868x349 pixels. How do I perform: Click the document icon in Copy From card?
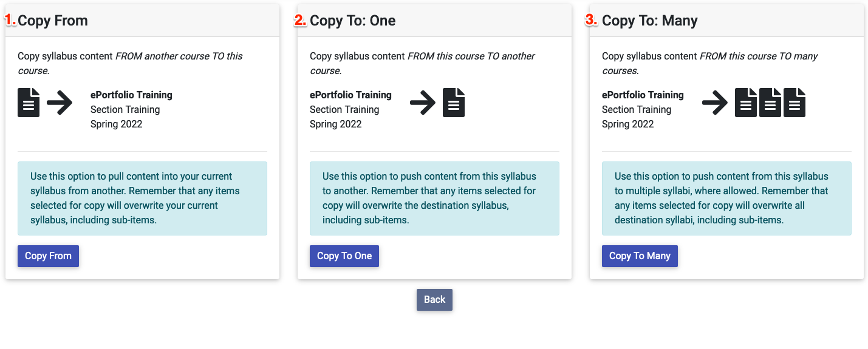point(29,103)
